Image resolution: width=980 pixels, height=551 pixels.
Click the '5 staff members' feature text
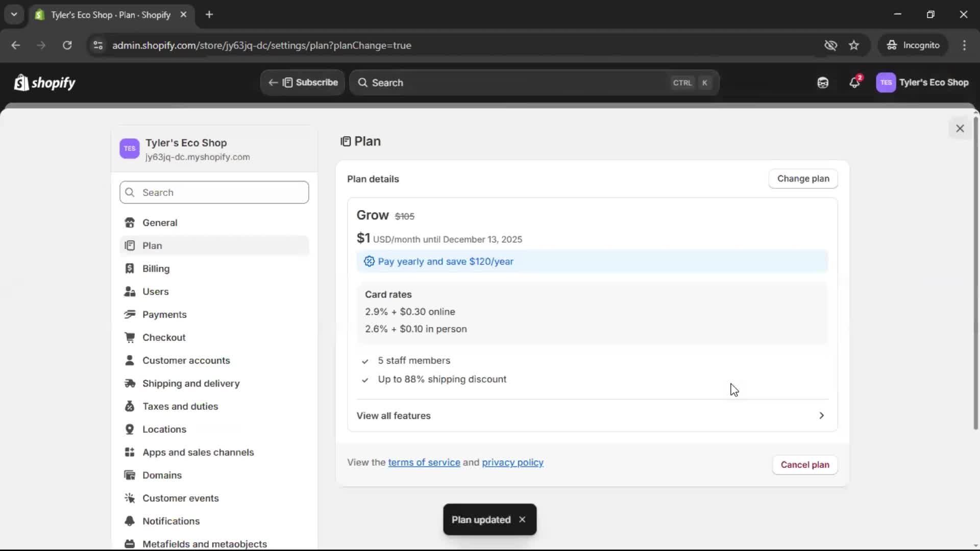pos(414,361)
